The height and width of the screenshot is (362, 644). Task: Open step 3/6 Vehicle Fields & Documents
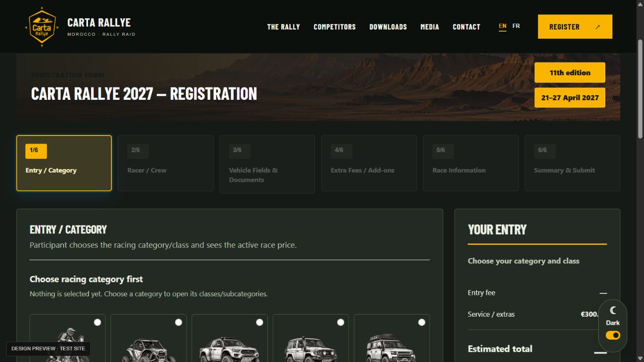[x=267, y=164]
